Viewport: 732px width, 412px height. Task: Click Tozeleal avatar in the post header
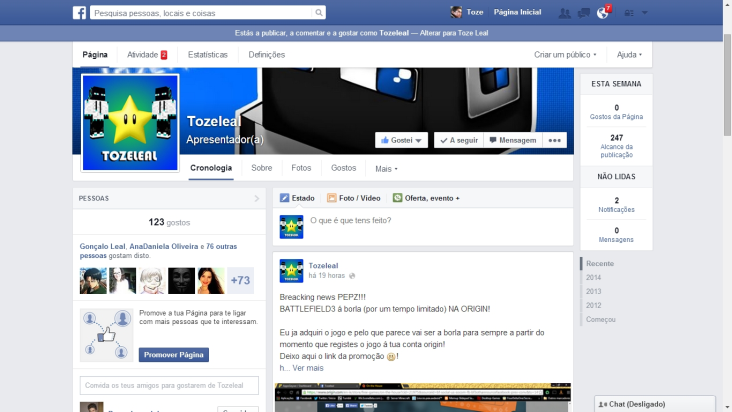(x=291, y=271)
